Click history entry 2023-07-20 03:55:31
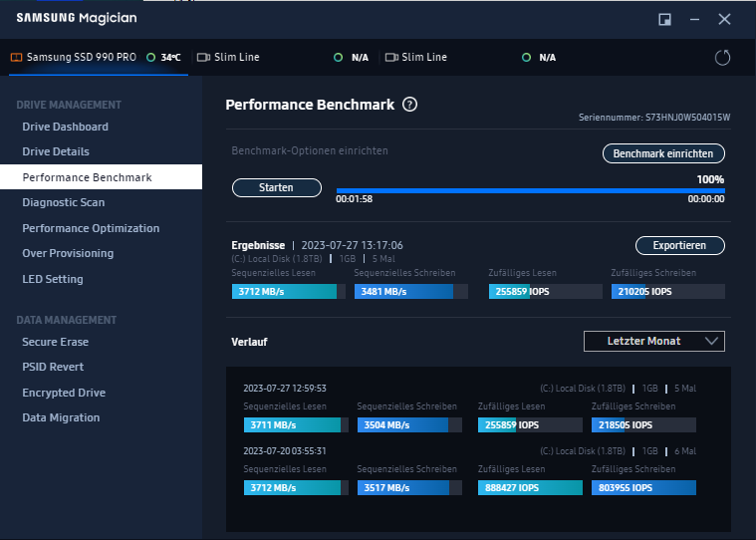756x540 pixels. pyautogui.click(x=285, y=450)
